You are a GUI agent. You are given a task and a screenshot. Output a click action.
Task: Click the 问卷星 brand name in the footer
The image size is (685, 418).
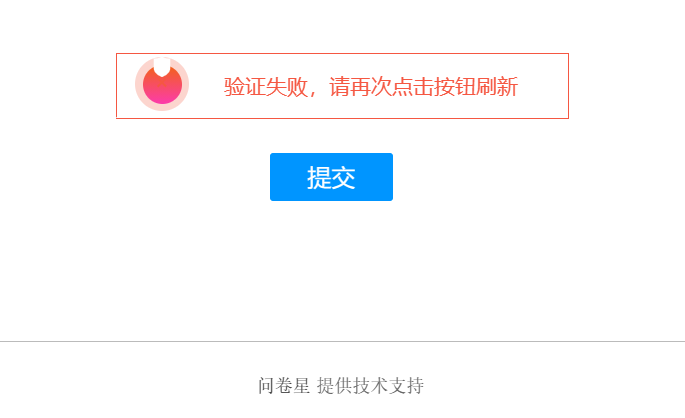[284, 386]
